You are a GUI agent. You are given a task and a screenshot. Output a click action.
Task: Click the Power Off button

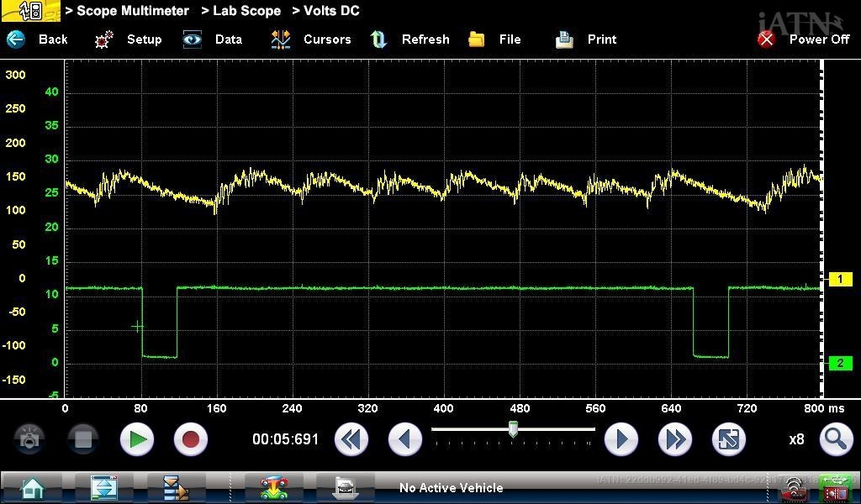coord(804,39)
